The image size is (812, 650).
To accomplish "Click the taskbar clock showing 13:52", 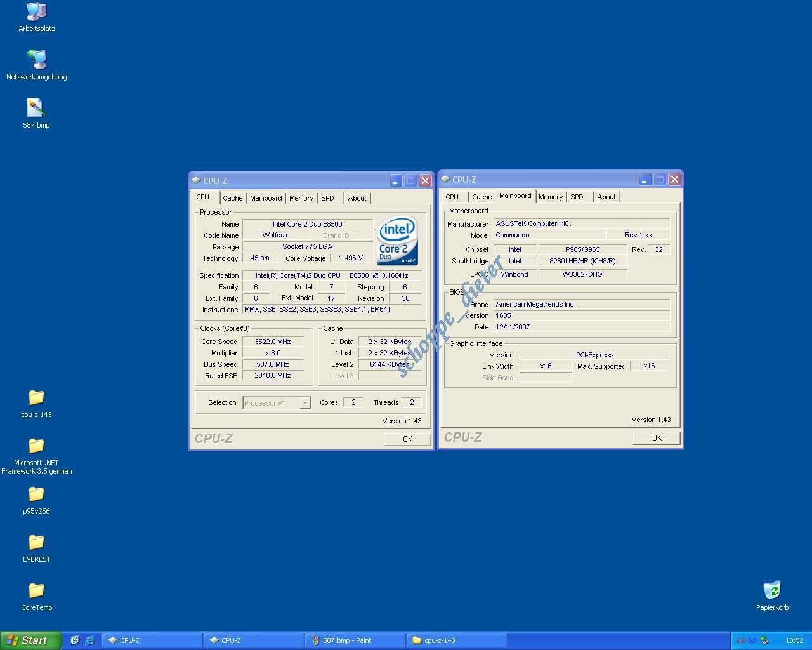I will pyautogui.click(x=794, y=640).
